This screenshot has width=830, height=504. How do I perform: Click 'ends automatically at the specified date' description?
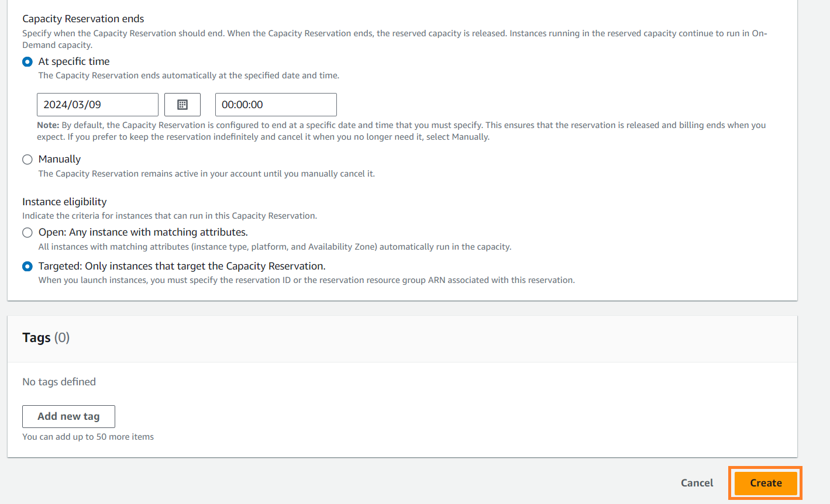pos(188,75)
